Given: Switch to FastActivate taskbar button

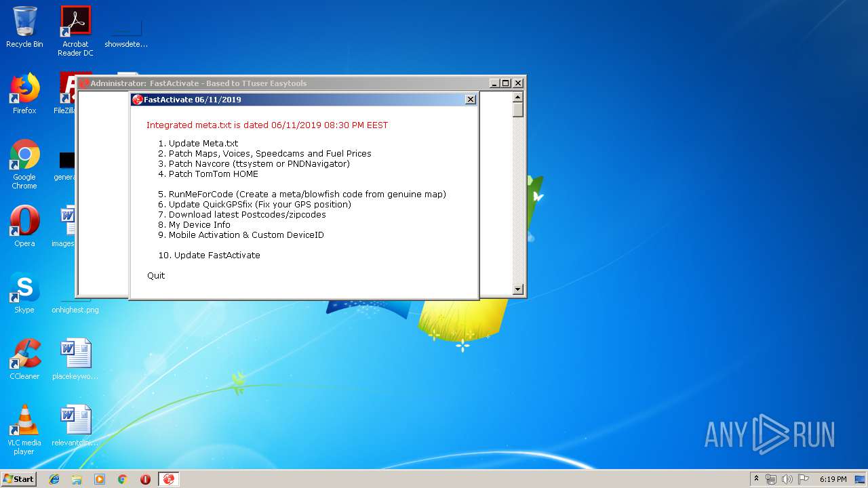Looking at the screenshot, I should (x=169, y=479).
